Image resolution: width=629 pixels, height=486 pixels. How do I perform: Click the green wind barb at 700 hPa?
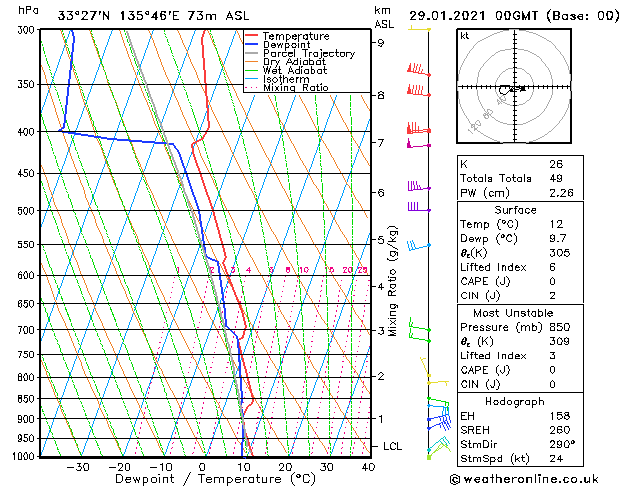point(420,326)
